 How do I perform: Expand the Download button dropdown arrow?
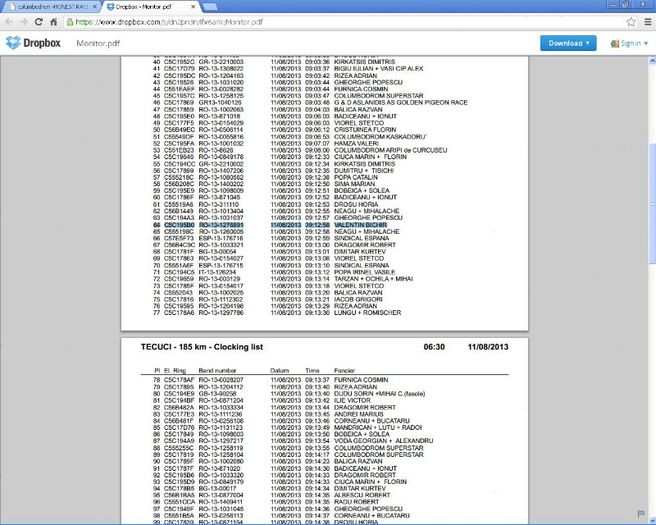coord(588,43)
